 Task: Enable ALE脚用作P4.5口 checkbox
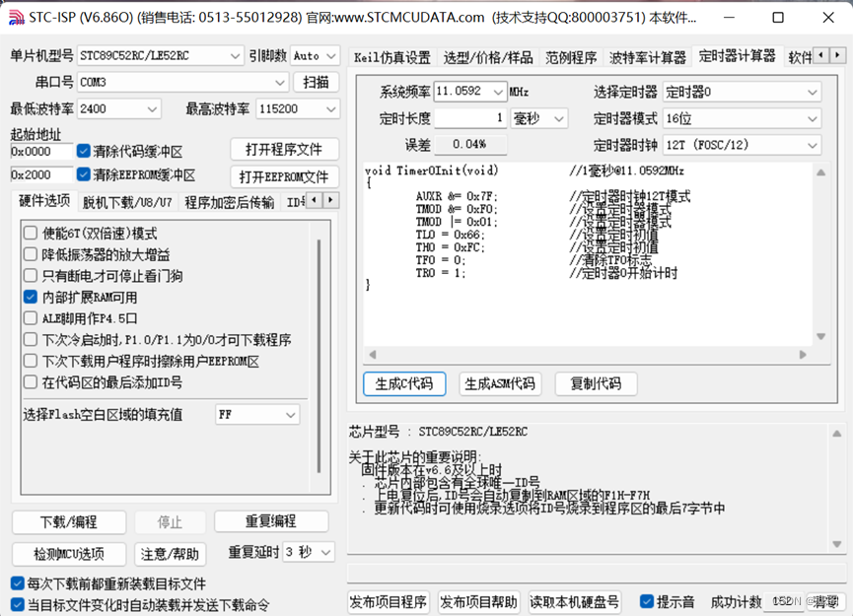(31, 318)
